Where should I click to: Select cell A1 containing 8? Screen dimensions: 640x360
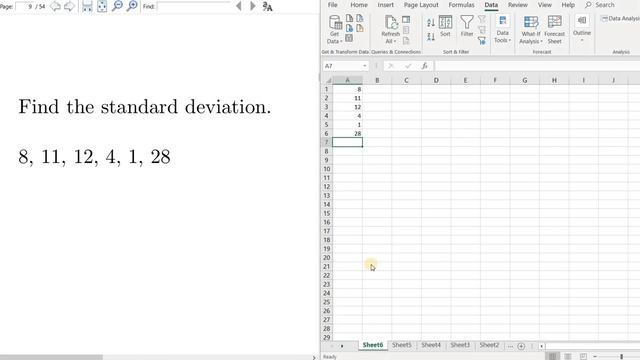pos(347,89)
